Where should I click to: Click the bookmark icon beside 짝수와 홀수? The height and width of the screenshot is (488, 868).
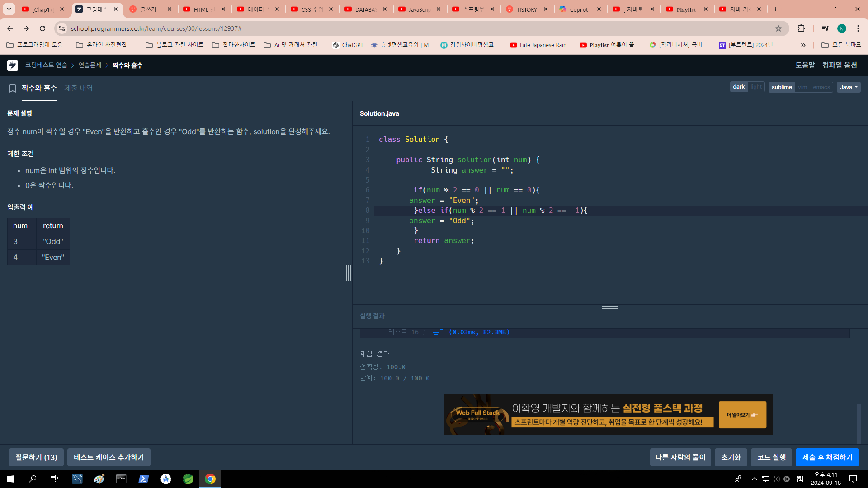click(x=13, y=89)
